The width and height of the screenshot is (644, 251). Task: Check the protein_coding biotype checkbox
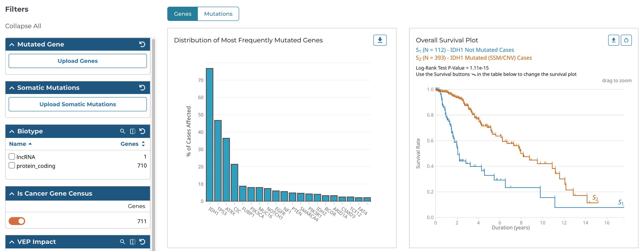[x=12, y=166]
